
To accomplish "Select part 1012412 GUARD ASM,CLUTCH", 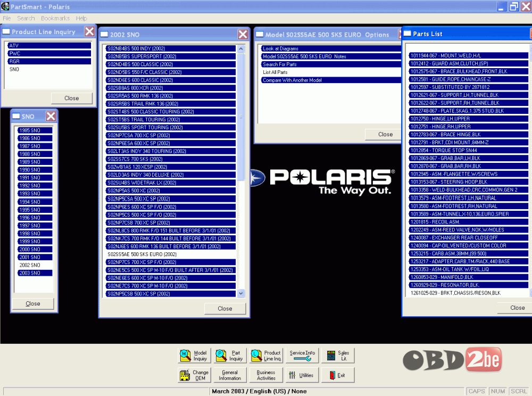I will click(469, 63).
